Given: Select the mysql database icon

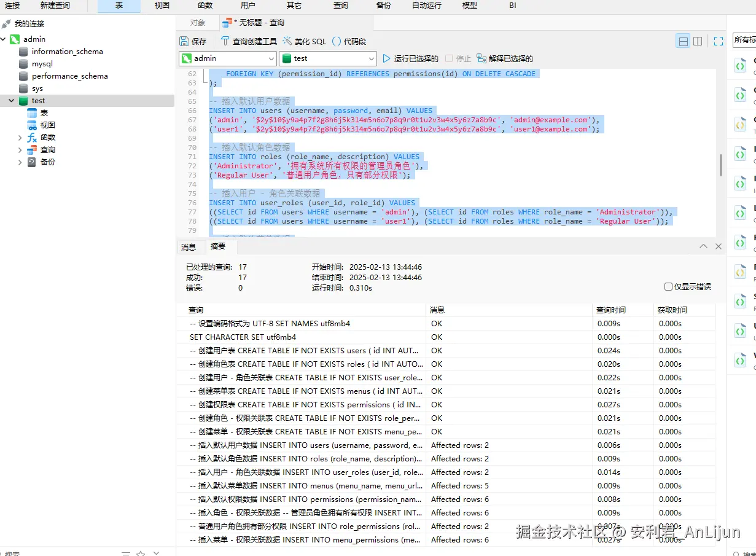Looking at the screenshot, I should point(23,64).
